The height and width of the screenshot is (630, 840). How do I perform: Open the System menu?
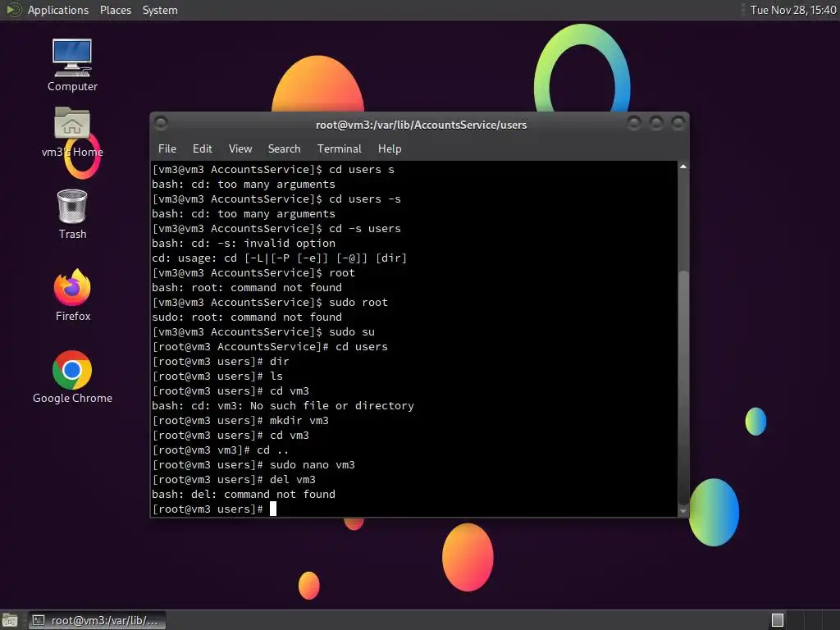160,10
